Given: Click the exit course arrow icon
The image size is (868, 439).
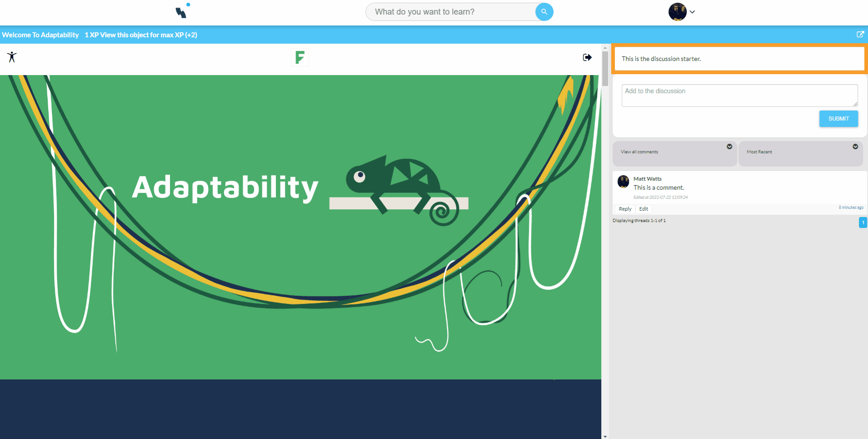Looking at the screenshot, I should tap(587, 57).
